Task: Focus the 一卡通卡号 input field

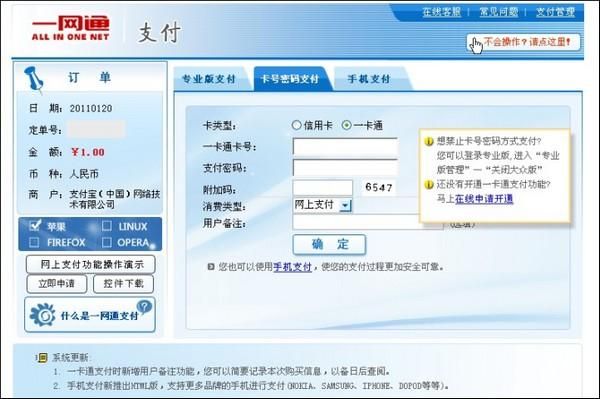Action: pyautogui.click(x=345, y=147)
